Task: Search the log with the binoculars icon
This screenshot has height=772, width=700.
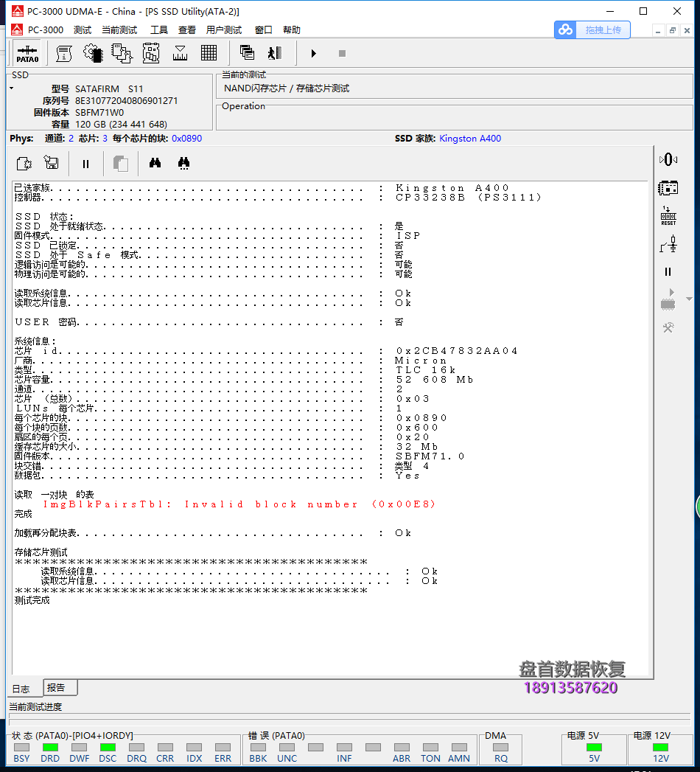Action: coord(155,163)
